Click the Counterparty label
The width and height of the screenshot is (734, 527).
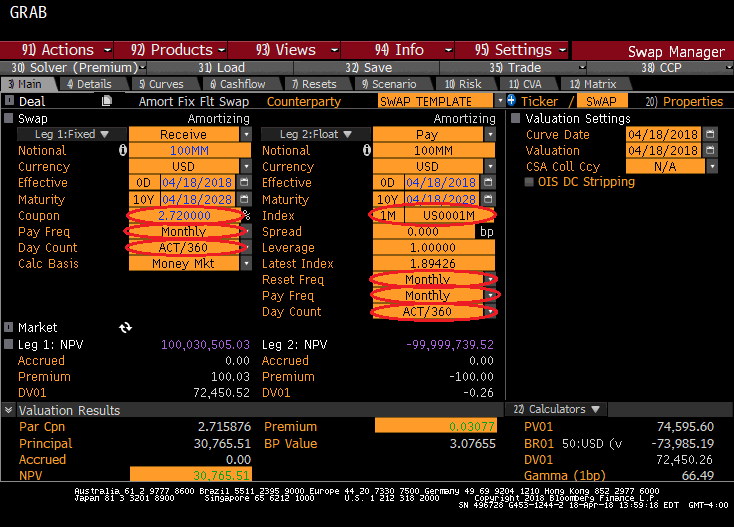pyautogui.click(x=304, y=101)
